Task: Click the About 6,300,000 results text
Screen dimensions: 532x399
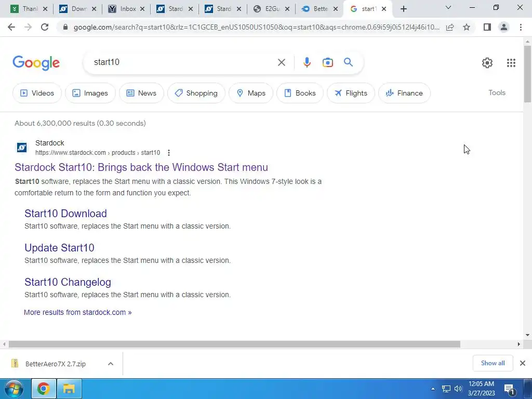Action: pyautogui.click(x=80, y=123)
